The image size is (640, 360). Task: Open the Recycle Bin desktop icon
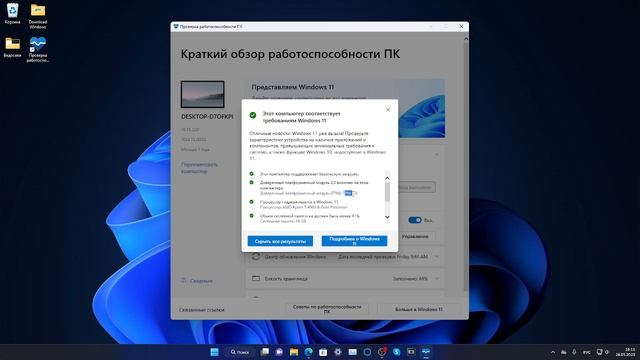(12, 13)
